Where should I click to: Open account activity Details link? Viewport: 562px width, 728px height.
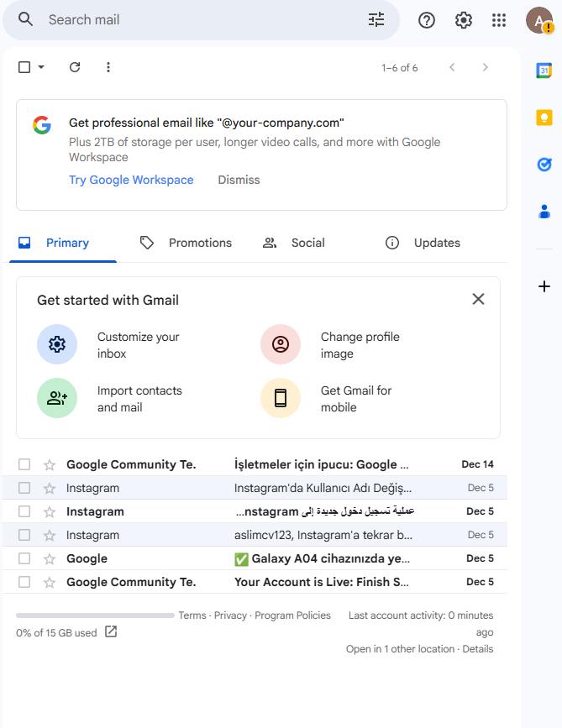pyautogui.click(x=478, y=648)
